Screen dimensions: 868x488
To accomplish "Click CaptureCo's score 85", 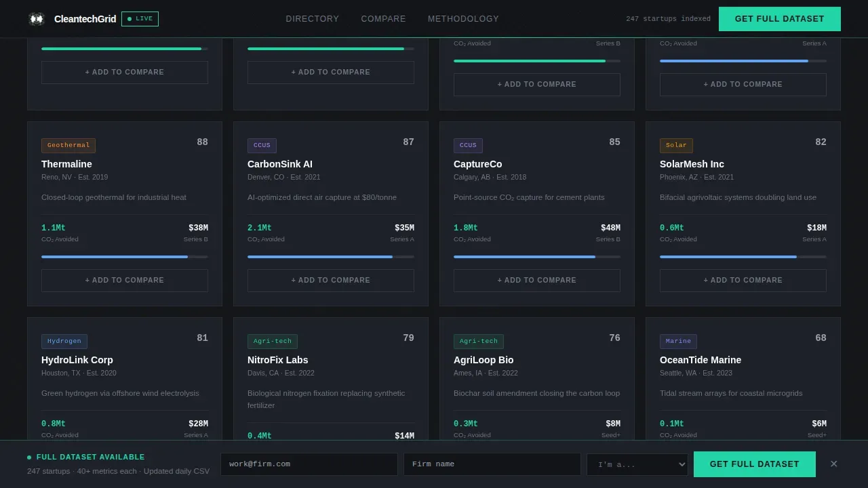I will point(614,142).
